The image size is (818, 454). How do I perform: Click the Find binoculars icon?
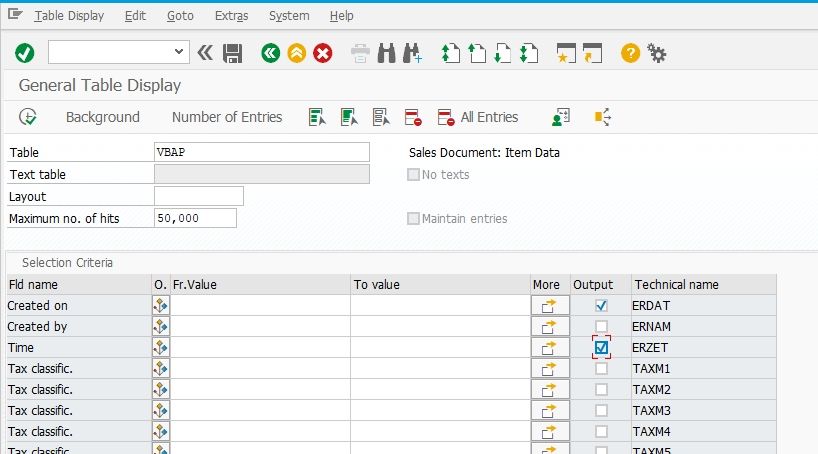[386, 53]
